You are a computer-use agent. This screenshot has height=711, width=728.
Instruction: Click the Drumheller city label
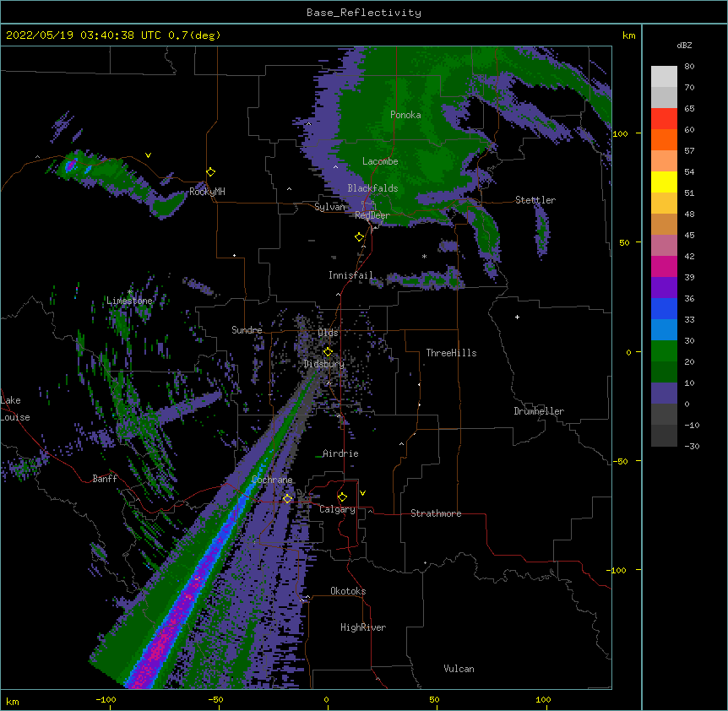[539, 411]
